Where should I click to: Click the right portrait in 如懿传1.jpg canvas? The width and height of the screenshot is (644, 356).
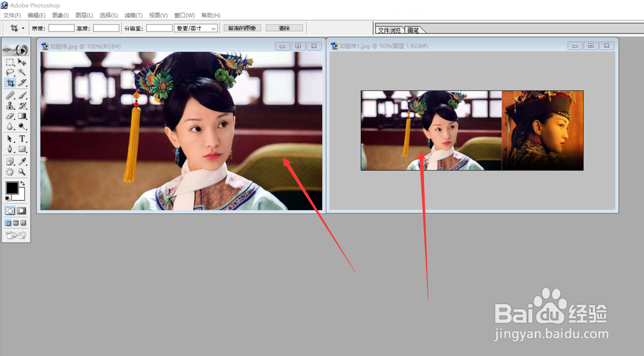[543, 130]
